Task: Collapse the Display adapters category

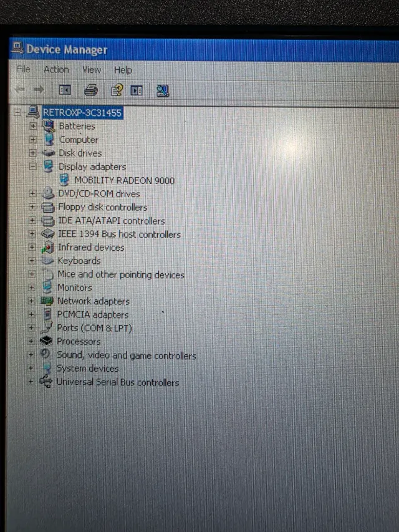Action: click(x=32, y=167)
